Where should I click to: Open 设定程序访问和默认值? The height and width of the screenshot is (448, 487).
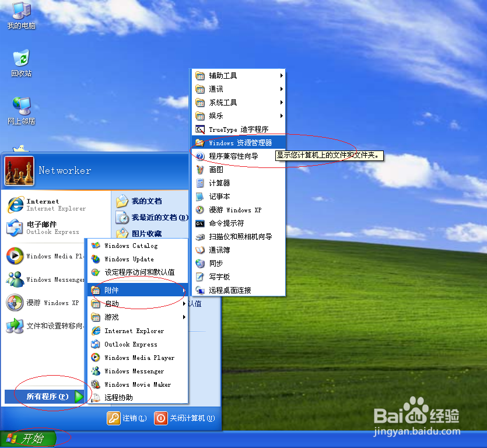click(138, 272)
